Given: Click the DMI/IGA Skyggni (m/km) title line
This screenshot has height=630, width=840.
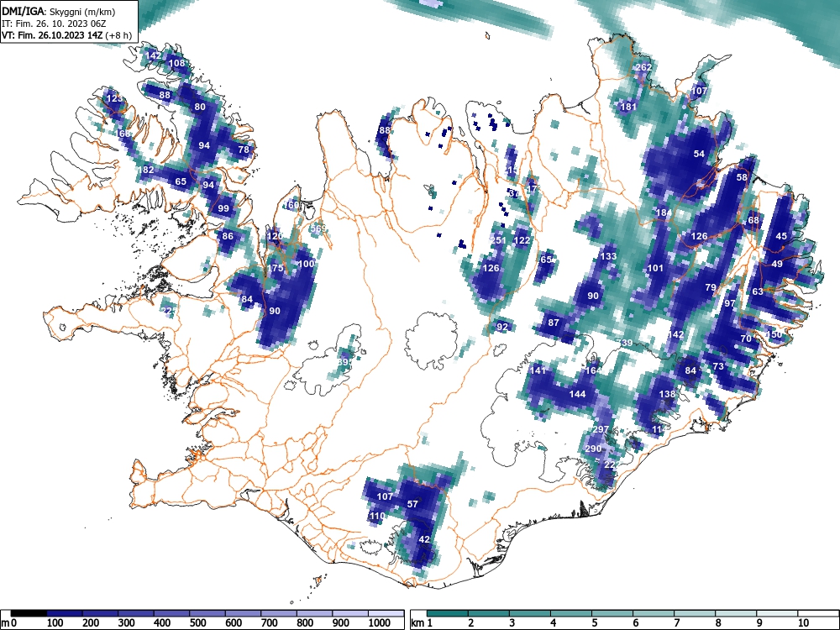Looking at the screenshot, I should [x=59, y=11].
